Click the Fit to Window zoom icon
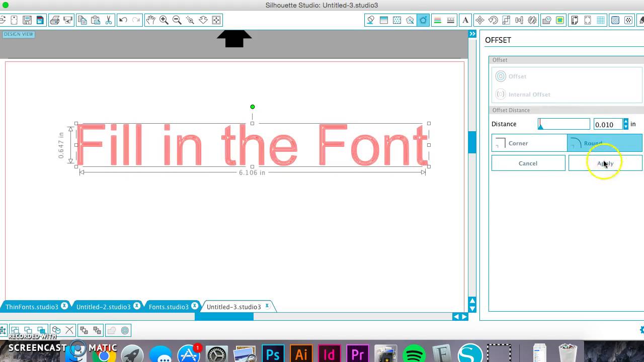The height and width of the screenshot is (362, 644). click(x=216, y=20)
